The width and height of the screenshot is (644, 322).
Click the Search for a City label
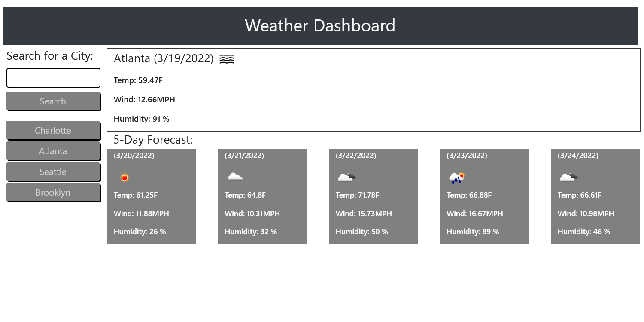(50, 56)
